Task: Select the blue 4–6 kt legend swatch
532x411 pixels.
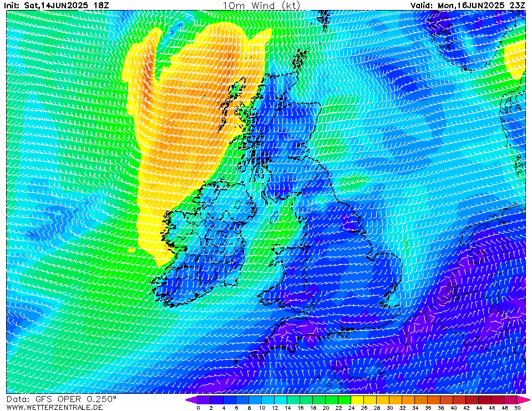Action: coord(230,400)
